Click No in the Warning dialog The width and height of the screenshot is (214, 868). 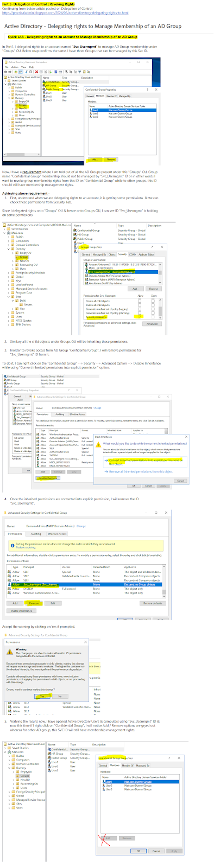click(x=60, y=696)
